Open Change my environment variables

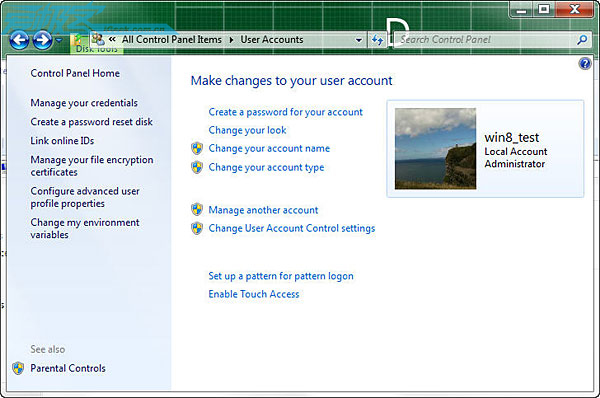85,228
